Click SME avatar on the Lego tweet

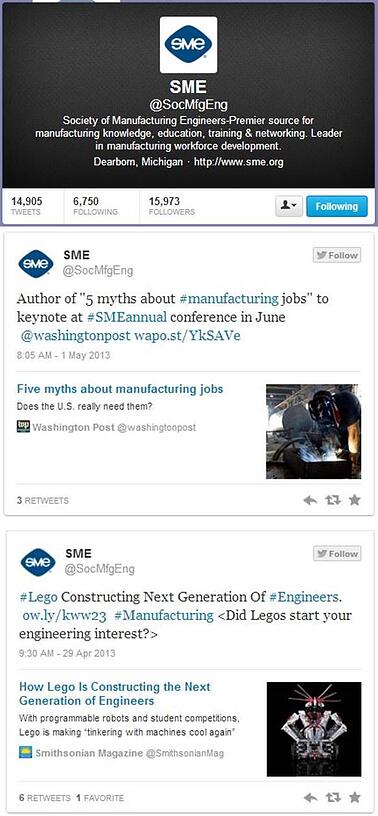coord(37,562)
